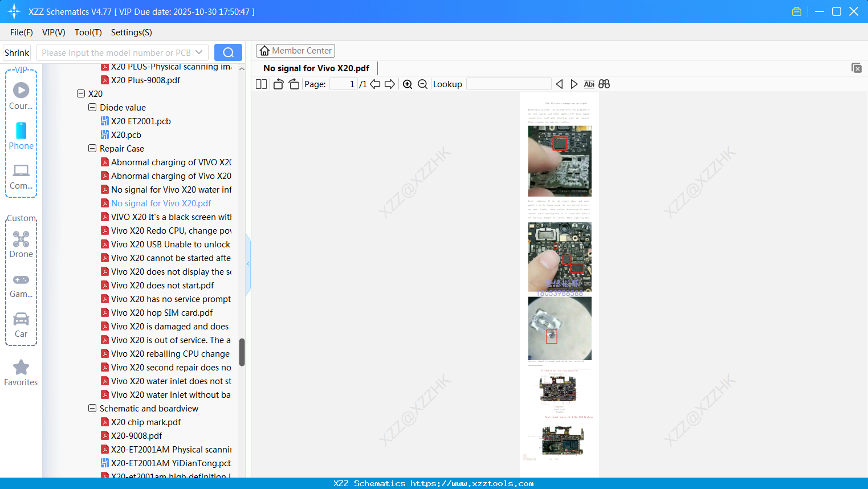Rotate the page clockwise
Screen dimensions: 868x489
294,84
